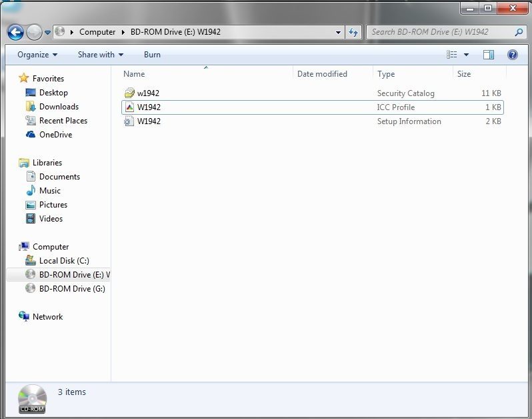Image resolution: width=532 pixels, height=419 pixels.
Task: Click the Network globe icon
Action: pyautogui.click(x=24, y=316)
